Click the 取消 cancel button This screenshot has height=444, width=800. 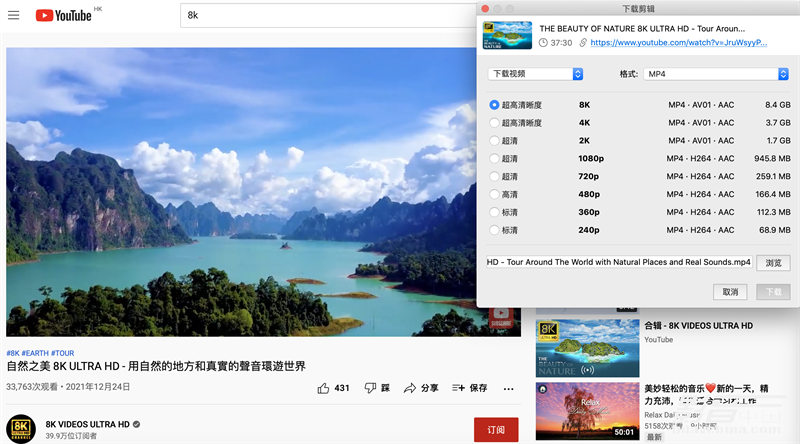[730, 292]
